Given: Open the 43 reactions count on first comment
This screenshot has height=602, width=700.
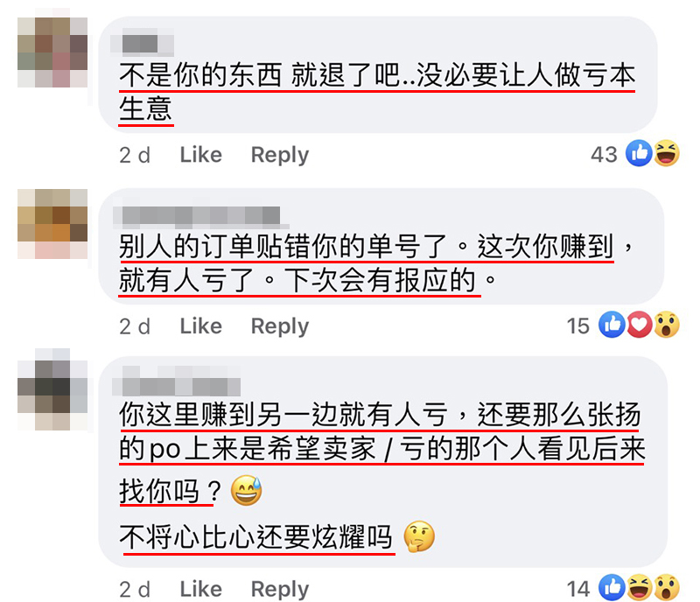Looking at the screenshot, I should click(x=604, y=155).
